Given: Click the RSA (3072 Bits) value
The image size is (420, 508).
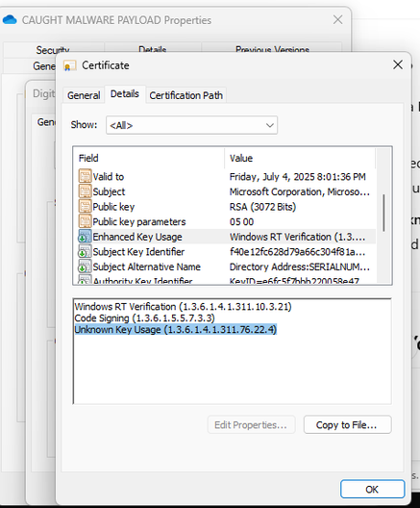Looking at the screenshot, I should pos(262,207).
